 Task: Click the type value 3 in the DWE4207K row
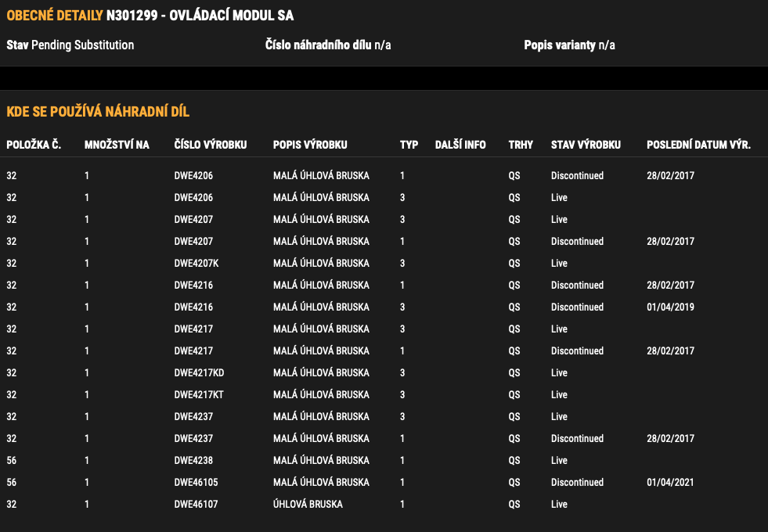pos(402,264)
